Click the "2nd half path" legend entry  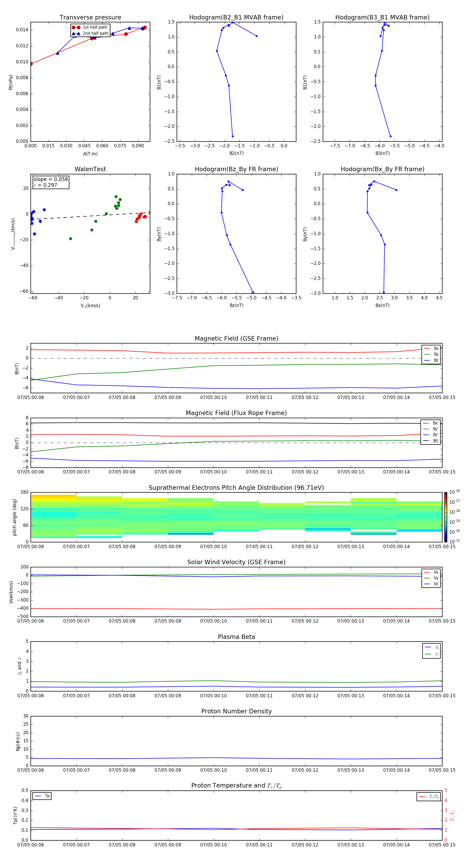pos(90,33)
